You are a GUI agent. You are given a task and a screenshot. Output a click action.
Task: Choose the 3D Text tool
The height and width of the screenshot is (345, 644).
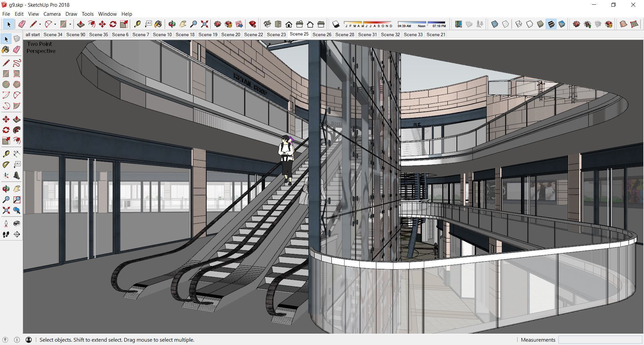tap(17, 176)
